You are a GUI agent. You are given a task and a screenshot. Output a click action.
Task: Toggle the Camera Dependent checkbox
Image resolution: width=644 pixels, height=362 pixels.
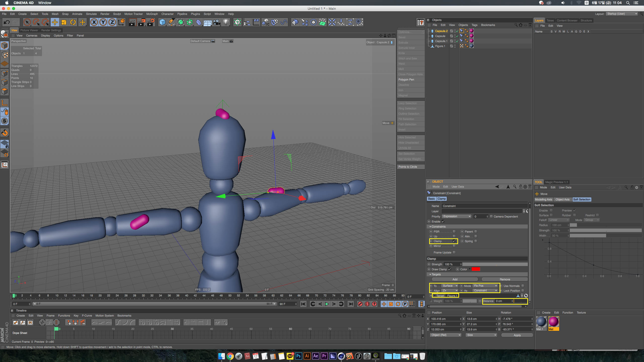point(491,216)
